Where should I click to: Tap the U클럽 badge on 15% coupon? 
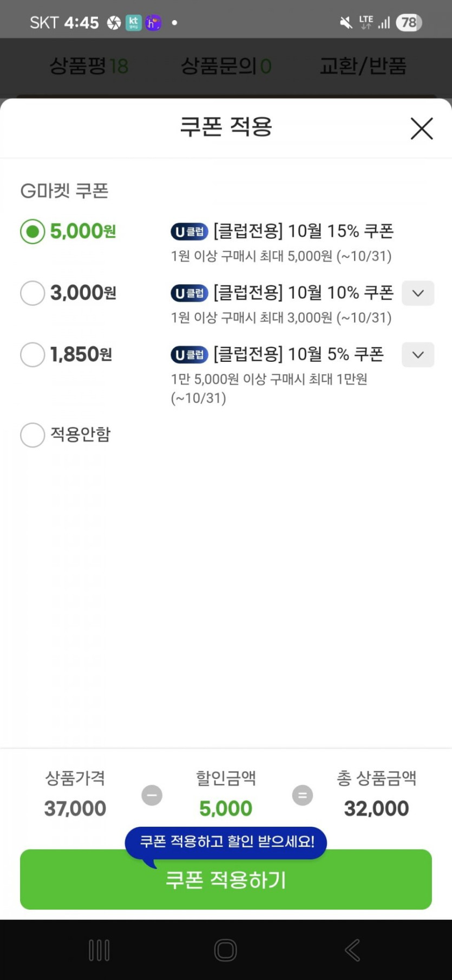pos(189,232)
